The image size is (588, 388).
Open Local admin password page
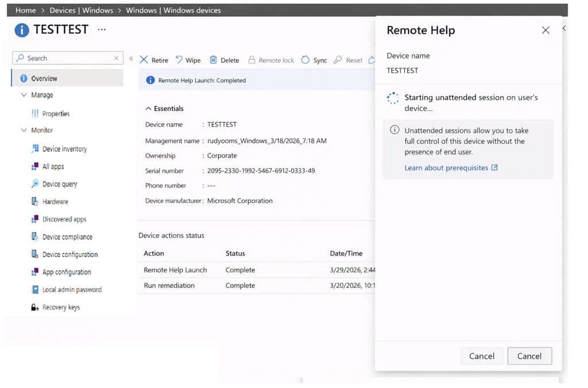pos(71,290)
